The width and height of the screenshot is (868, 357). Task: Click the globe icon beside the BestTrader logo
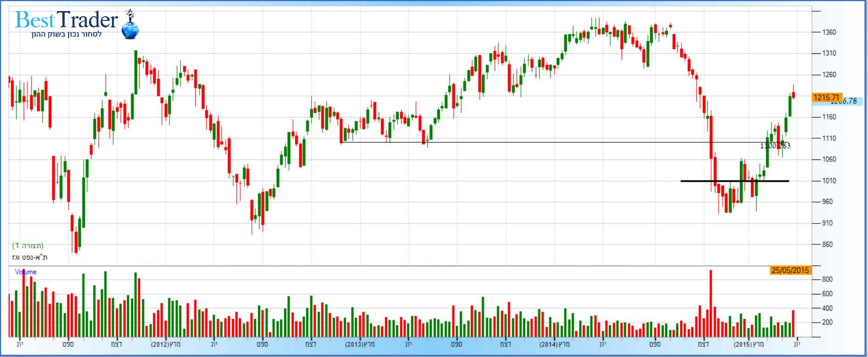coord(130,29)
